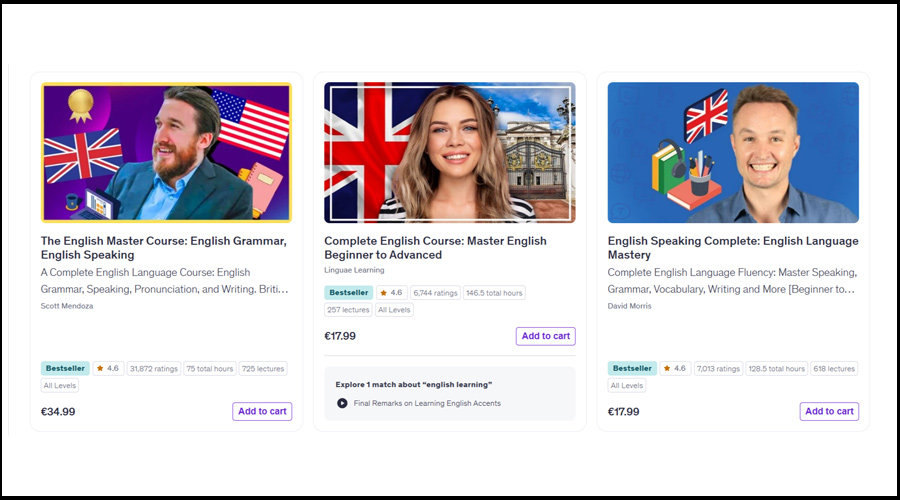Open Complete English Course thumbnail image
The image size is (900, 500).
449,152
